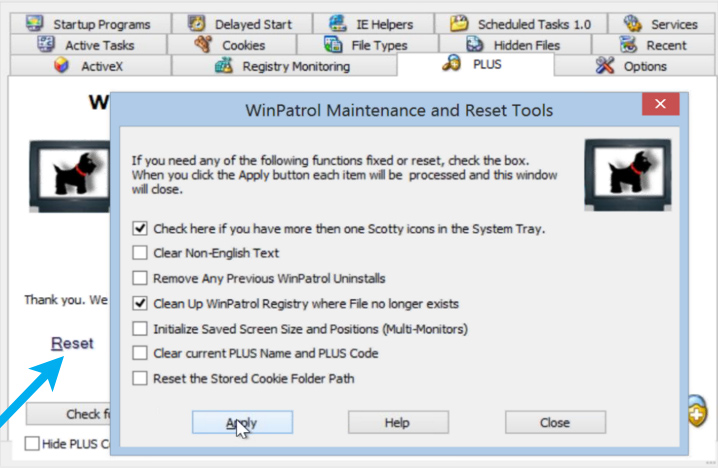The height and width of the screenshot is (468, 718).
Task: Enable Clear Non-English Text checkbox
Action: tap(140, 252)
